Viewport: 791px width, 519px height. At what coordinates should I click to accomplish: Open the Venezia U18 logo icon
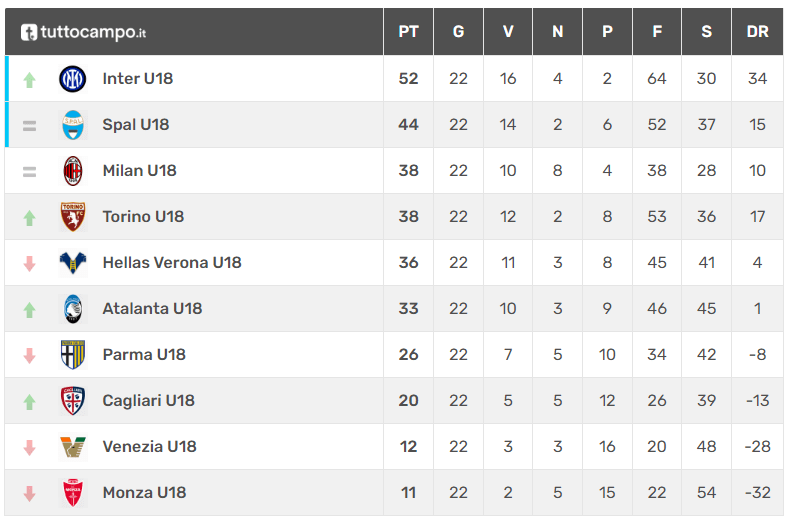pos(73,447)
